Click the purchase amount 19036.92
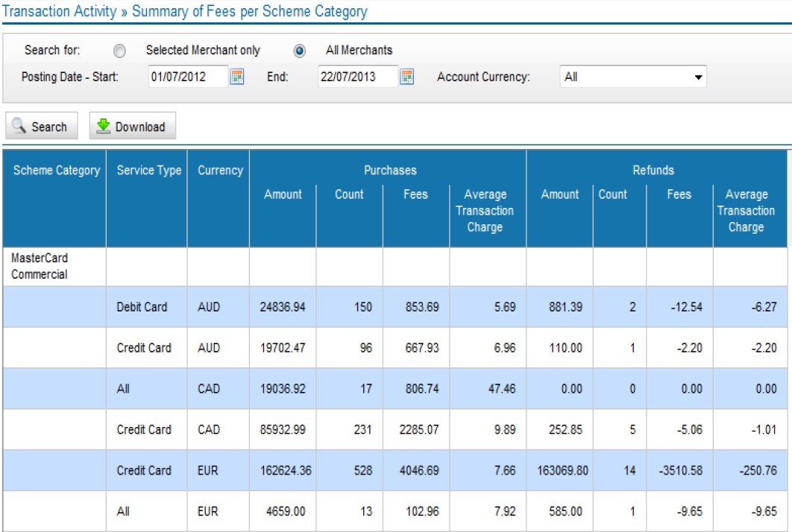The height and width of the screenshot is (532, 792). point(283,389)
